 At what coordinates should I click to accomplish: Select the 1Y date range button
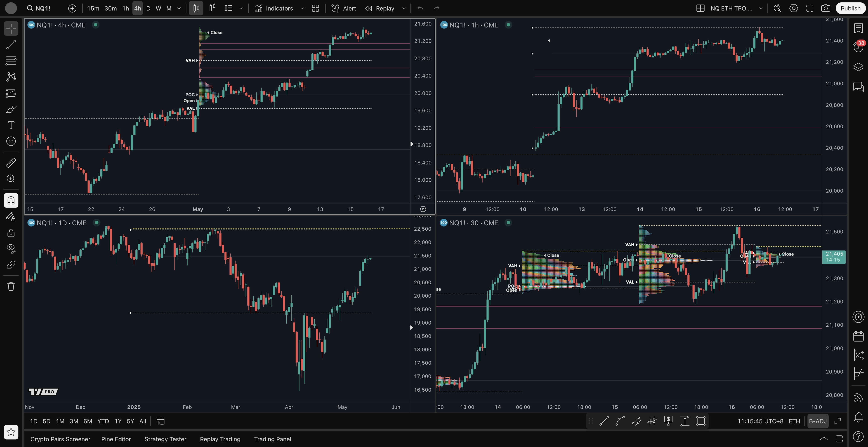[118, 421]
